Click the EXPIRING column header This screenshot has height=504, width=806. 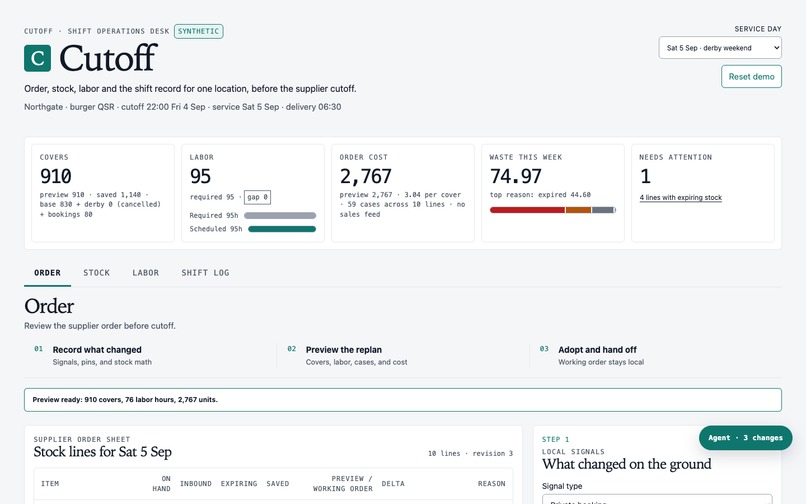click(239, 483)
